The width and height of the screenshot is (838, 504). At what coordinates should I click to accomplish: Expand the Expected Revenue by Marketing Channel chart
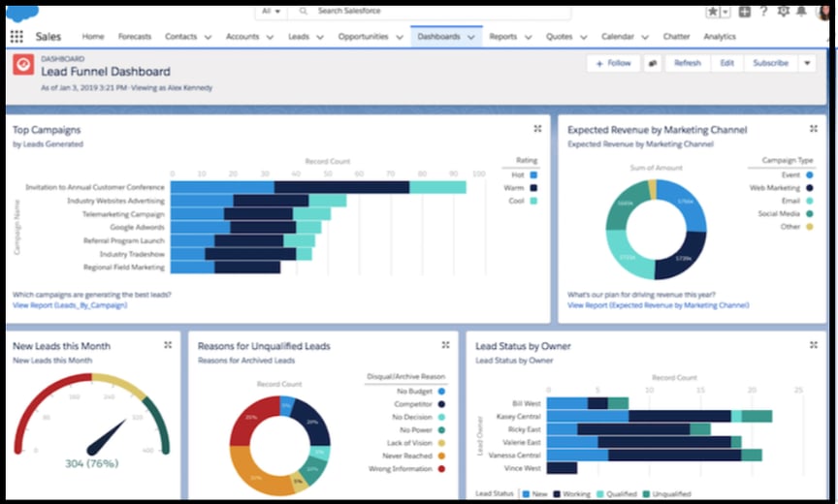pos(814,129)
